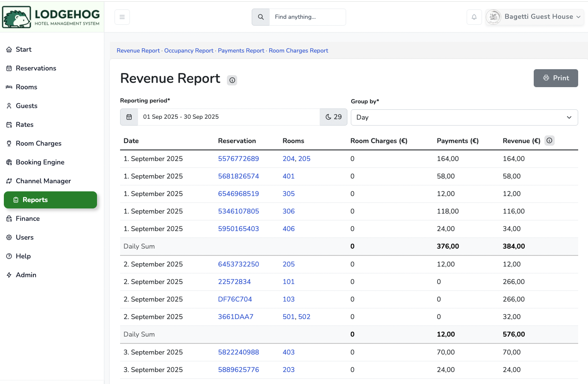Viewport: 588px width, 384px height.
Task: Click the LodgeHog hedgehog logo
Action: [x=17, y=18]
